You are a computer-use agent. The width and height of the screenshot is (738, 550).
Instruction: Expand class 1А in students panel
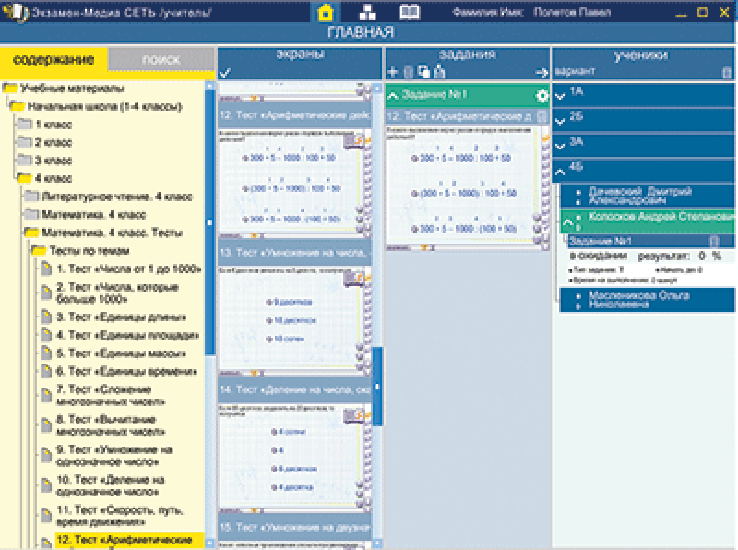(560, 96)
